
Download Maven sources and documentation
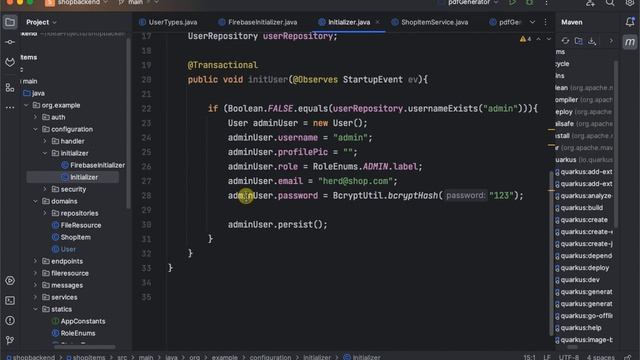point(592,41)
